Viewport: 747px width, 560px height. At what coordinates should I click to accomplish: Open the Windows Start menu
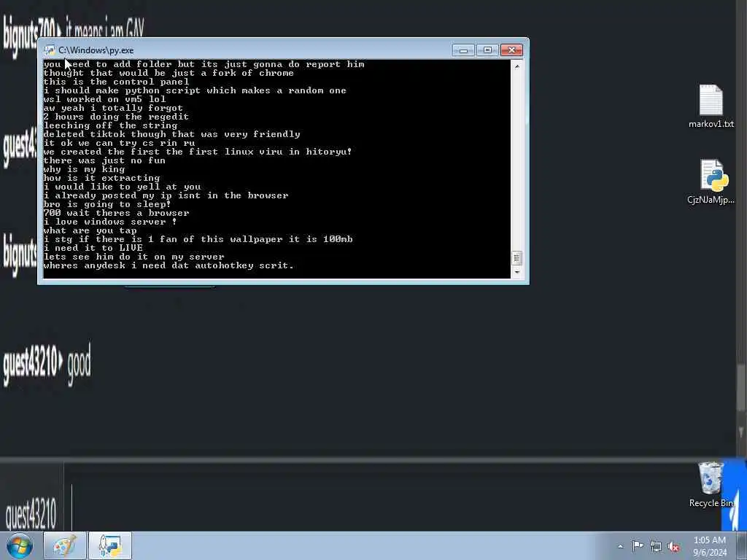(x=20, y=545)
